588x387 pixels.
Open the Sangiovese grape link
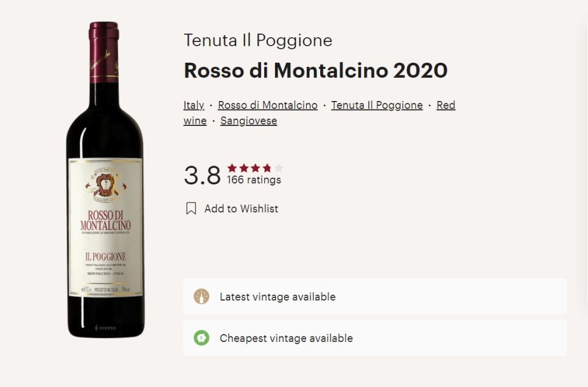248,120
